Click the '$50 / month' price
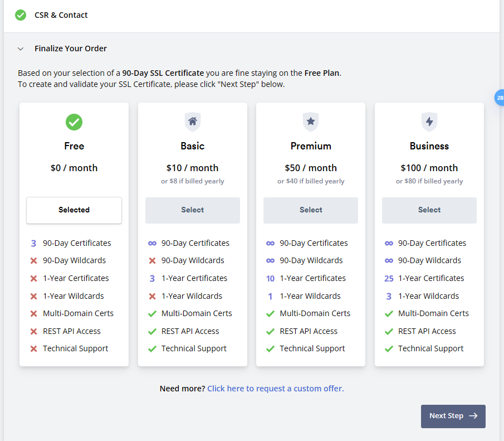Viewport: 504px width, 441px height. 311,168
